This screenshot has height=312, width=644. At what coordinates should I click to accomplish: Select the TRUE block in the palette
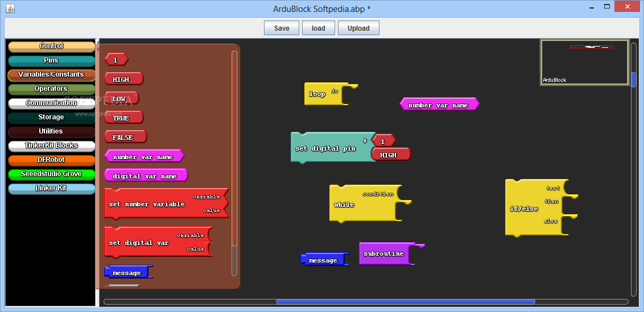point(123,118)
